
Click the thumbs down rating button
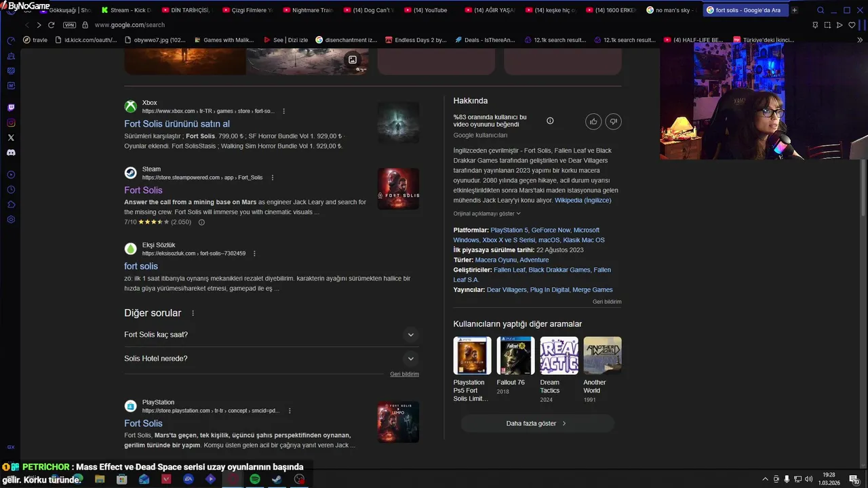coord(613,121)
